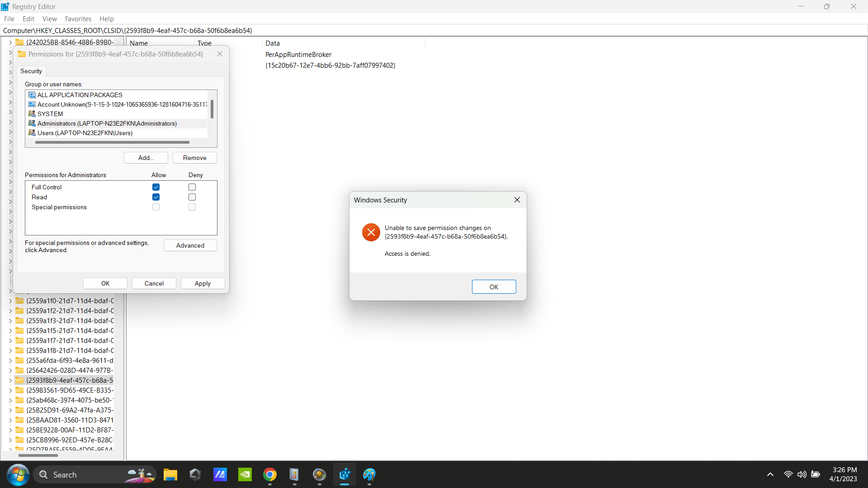Select Users (LAPTOP-N23E2FKN\Users) entry
The image size is (868, 488).
pyautogui.click(x=85, y=133)
